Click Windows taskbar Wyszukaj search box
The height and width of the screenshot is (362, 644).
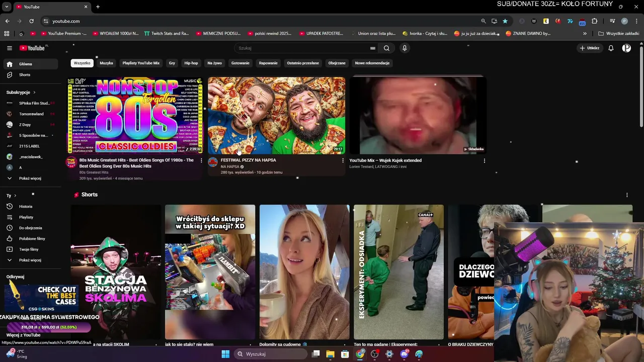click(271, 354)
